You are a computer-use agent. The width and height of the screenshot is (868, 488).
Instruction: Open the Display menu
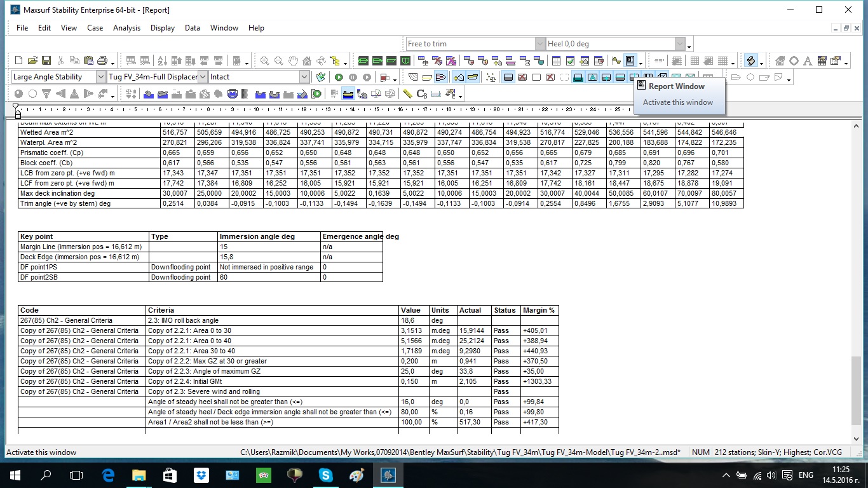(163, 28)
